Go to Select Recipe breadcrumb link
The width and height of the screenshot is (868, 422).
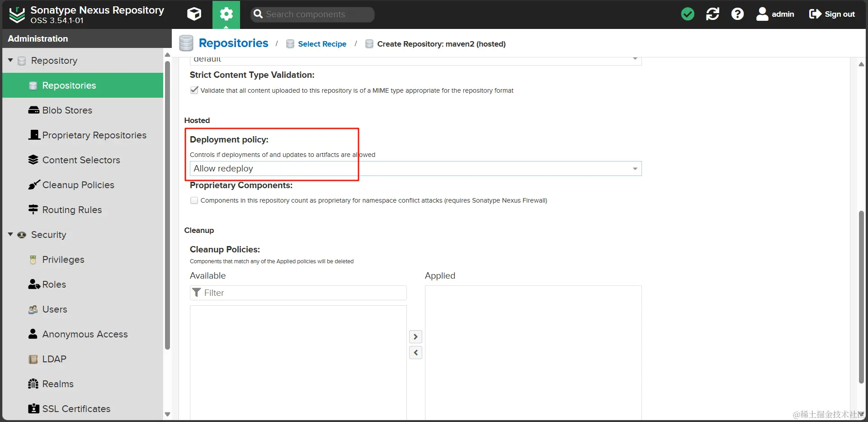point(322,44)
